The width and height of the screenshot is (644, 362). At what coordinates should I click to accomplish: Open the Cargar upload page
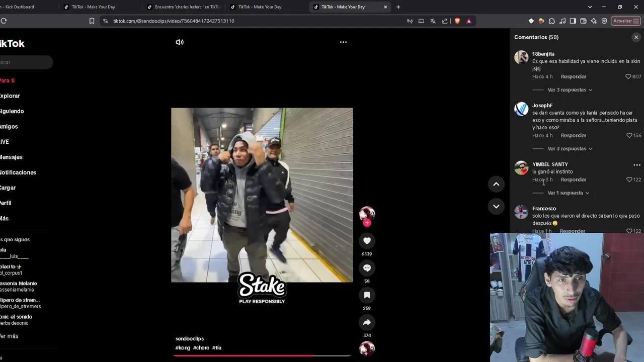(8, 188)
